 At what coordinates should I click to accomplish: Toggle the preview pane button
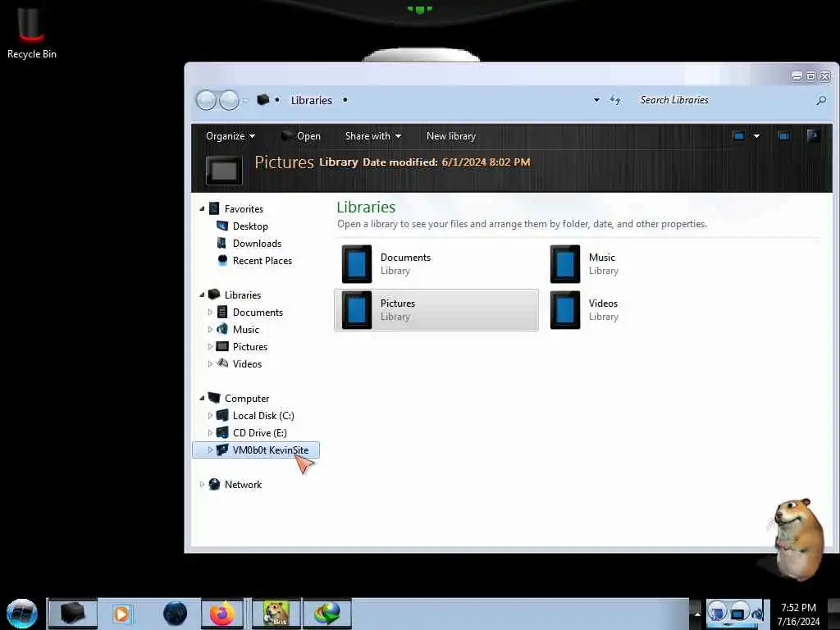tap(783, 136)
